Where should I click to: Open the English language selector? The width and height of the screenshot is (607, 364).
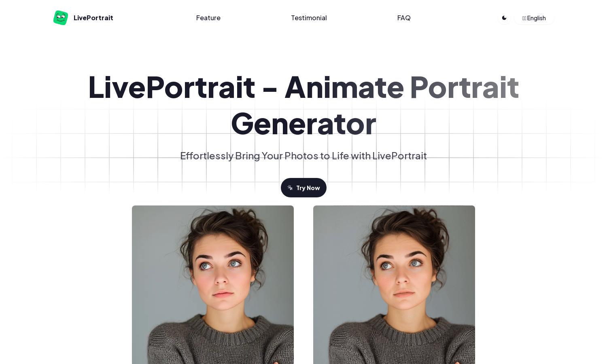[x=534, y=18]
